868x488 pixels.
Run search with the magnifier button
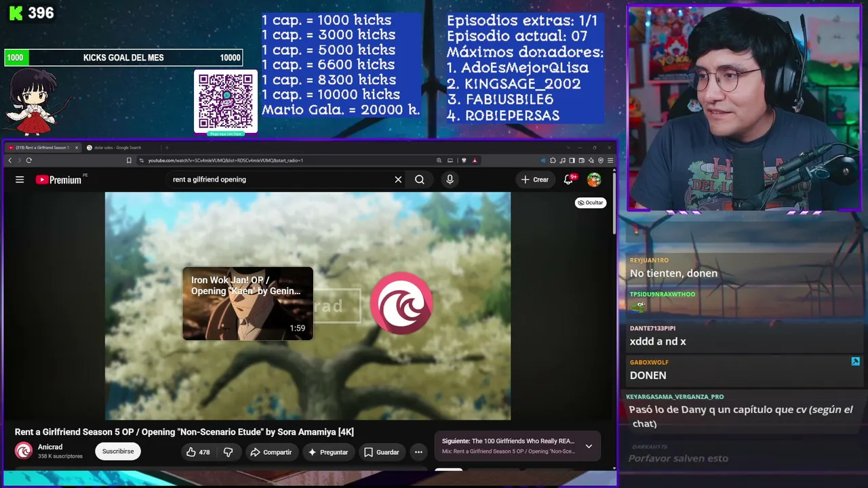420,180
